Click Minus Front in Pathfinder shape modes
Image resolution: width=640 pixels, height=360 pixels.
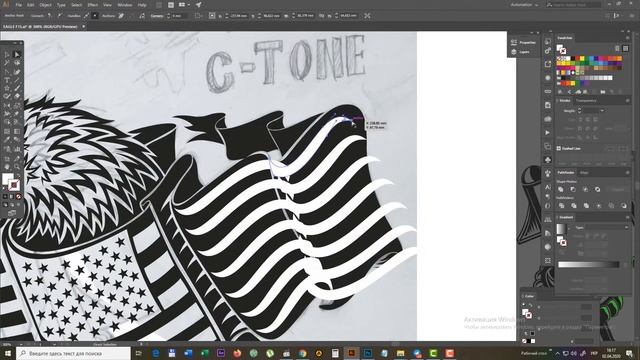pyautogui.click(x=573, y=189)
